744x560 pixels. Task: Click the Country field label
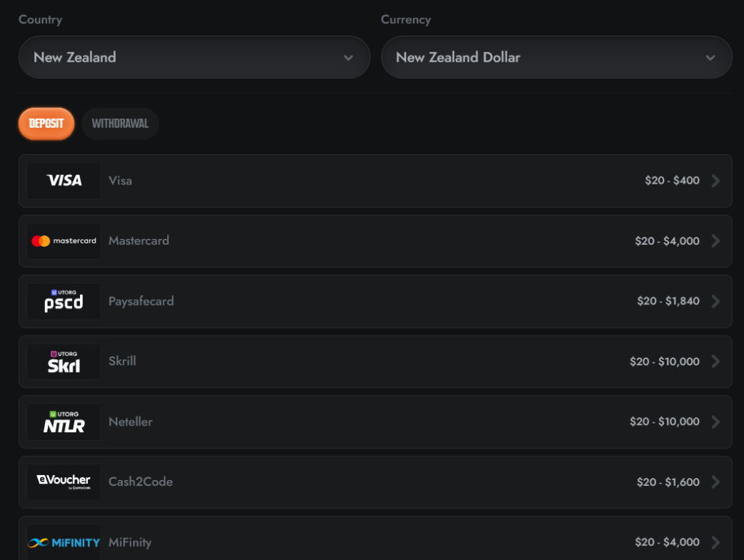pos(41,20)
